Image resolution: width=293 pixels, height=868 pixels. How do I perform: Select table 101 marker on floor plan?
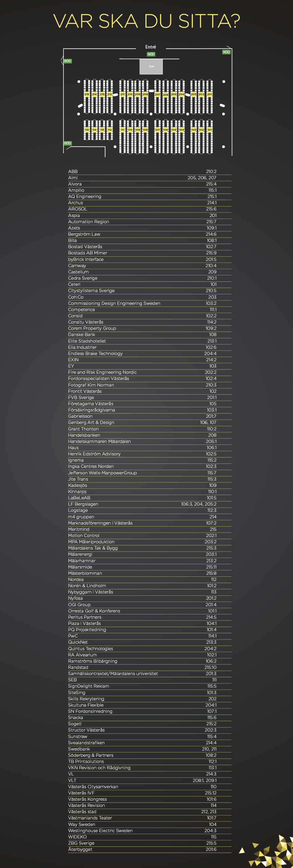coord(210,130)
